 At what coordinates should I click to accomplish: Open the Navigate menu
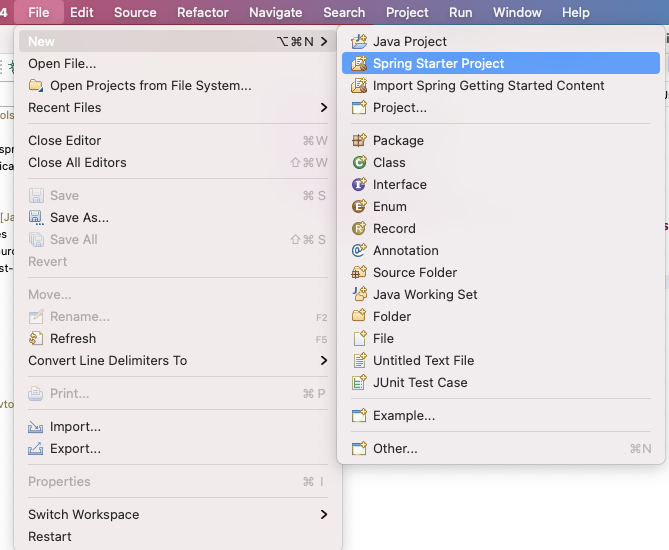(x=276, y=12)
